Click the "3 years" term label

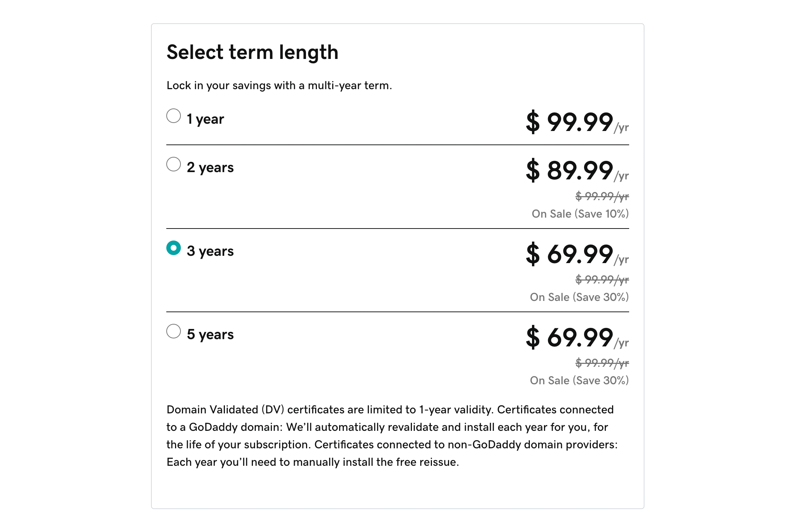(210, 251)
